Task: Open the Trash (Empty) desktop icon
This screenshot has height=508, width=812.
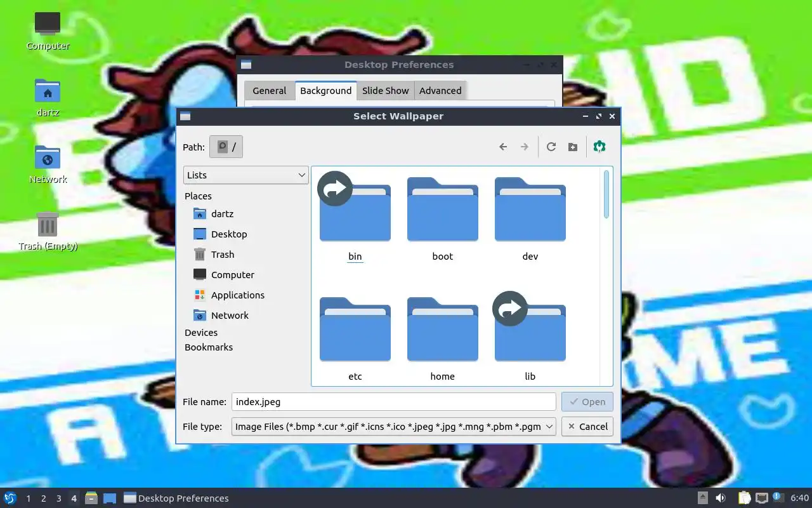Action: tap(48, 231)
